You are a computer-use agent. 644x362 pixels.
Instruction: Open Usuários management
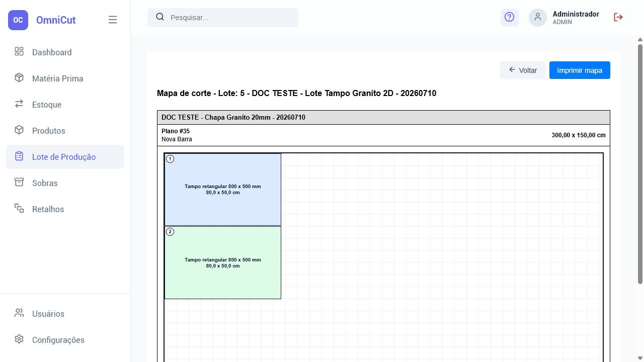pyautogui.click(x=65, y=314)
